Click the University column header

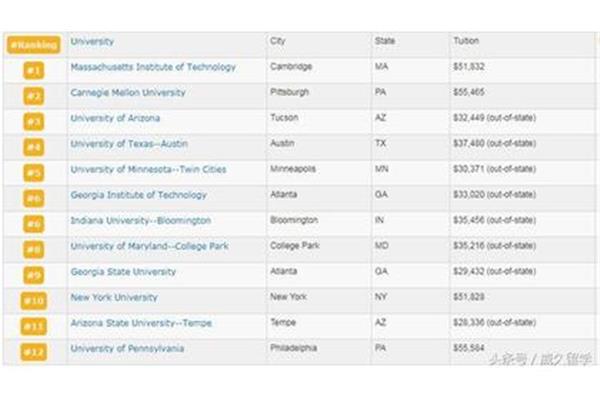(x=92, y=41)
